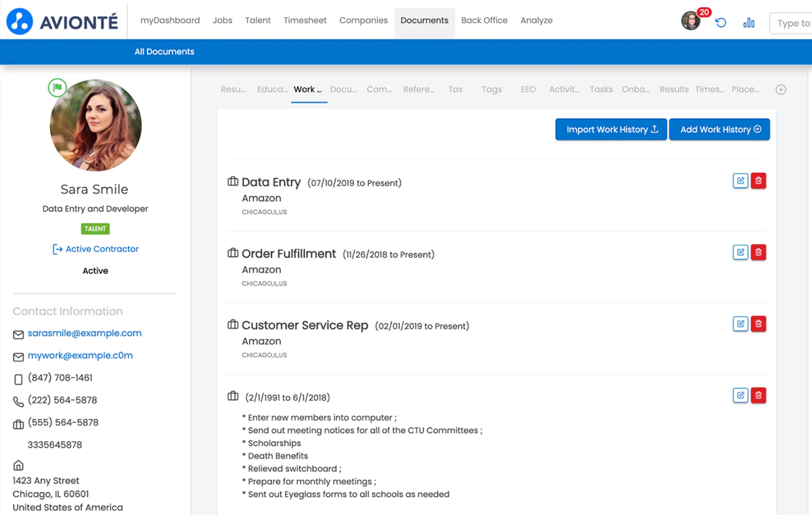Click the green flag icon on Sara's photo

tap(57, 88)
